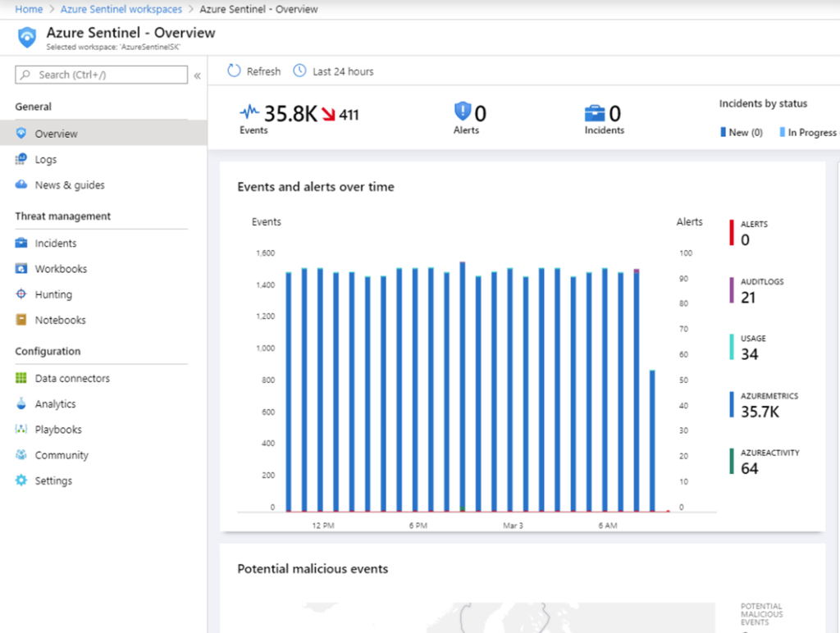The width and height of the screenshot is (840, 633).
Task: Click the Data connectors grid icon
Action: pyautogui.click(x=21, y=378)
